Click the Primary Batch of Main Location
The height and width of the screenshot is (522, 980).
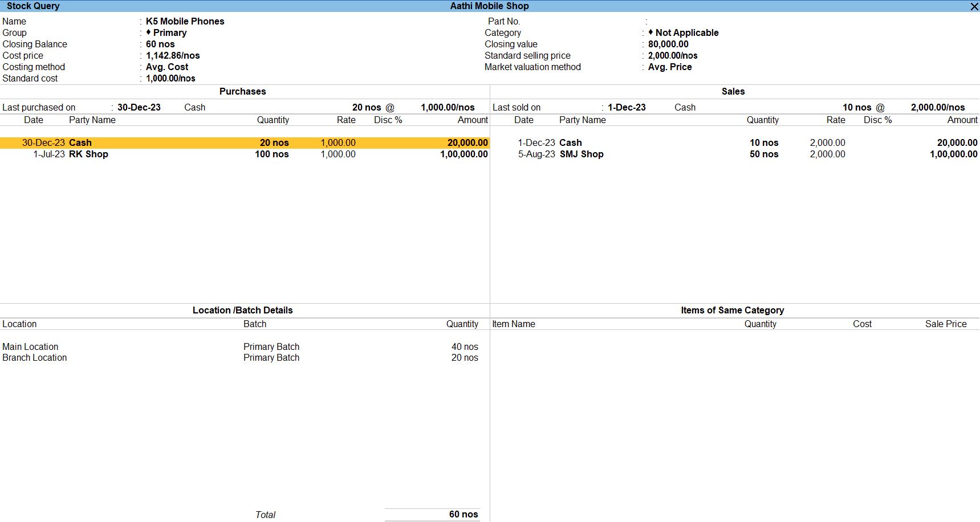[271, 346]
